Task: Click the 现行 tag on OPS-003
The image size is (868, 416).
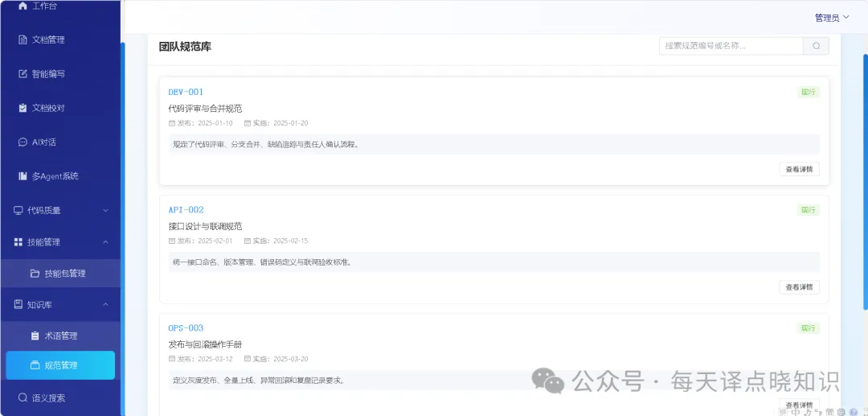Action: (809, 328)
